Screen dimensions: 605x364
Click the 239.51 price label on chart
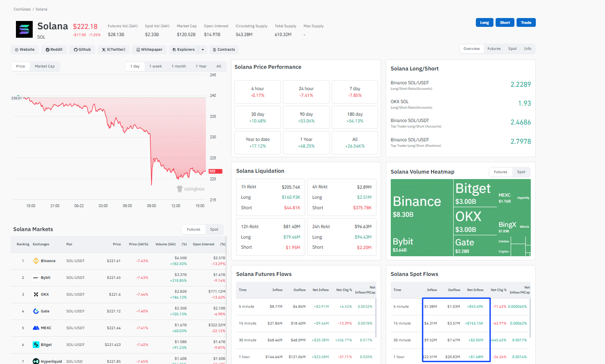(17, 98)
